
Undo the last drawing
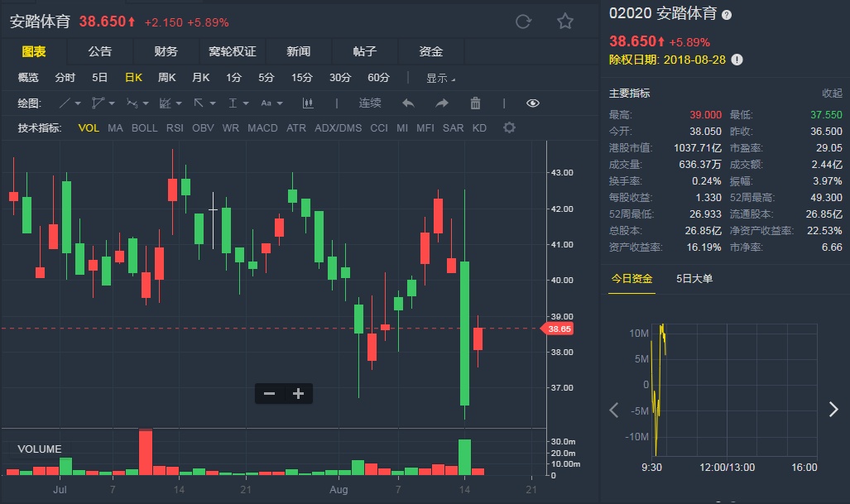408,103
